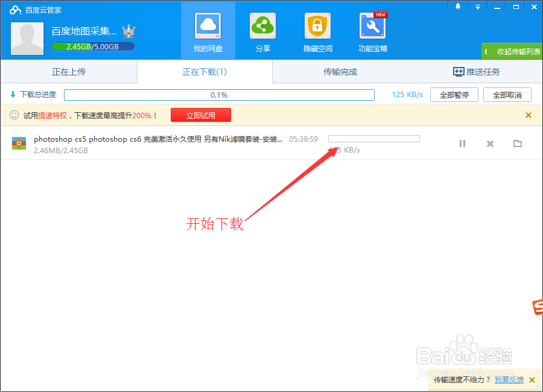Close the speed-up promotion banner

pos(529,115)
